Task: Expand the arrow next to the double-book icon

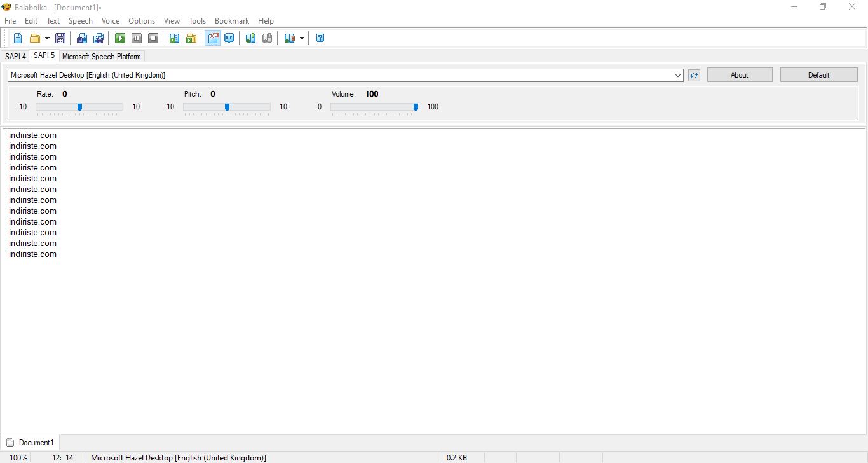Action: tap(302, 38)
